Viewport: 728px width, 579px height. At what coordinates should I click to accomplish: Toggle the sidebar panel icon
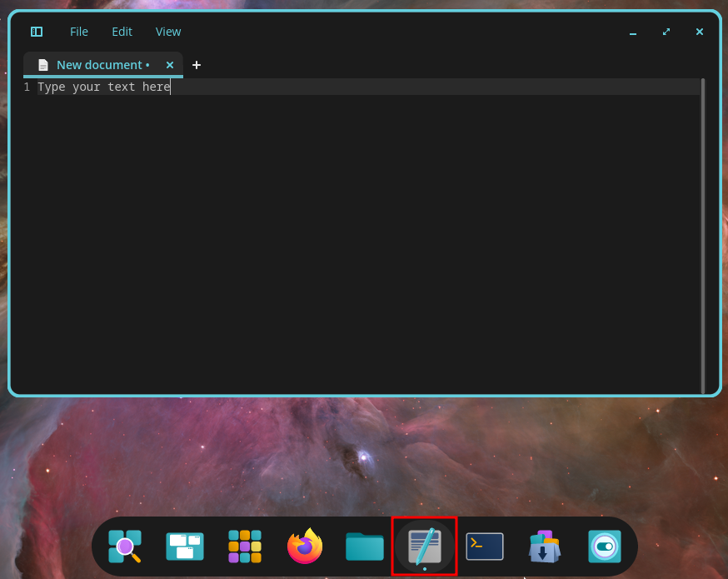37,32
